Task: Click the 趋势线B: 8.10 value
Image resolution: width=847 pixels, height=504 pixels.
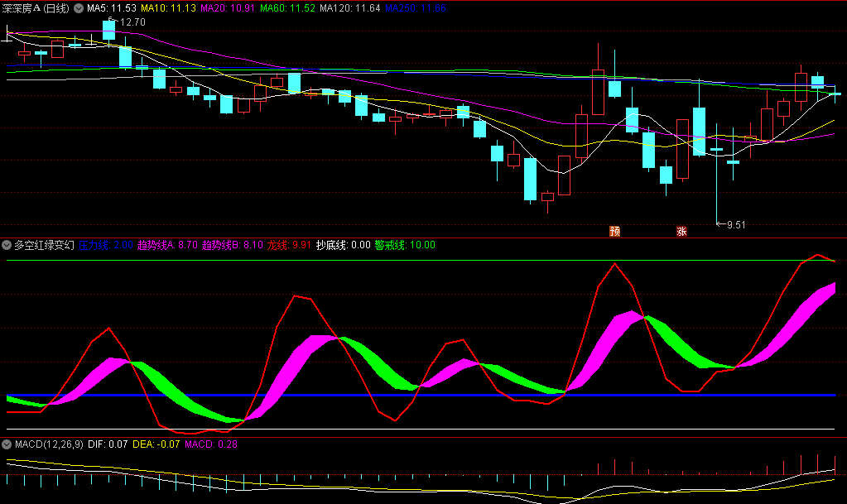Action: (x=233, y=245)
